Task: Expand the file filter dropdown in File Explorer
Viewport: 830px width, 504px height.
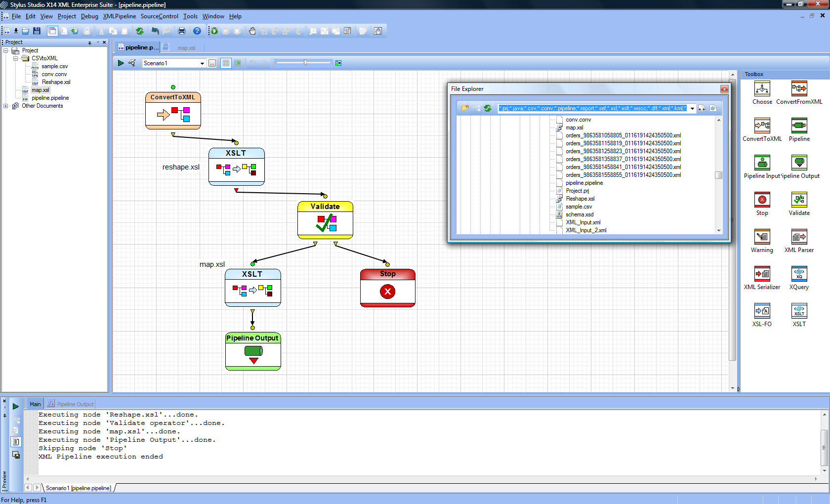Action: (x=692, y=109)
